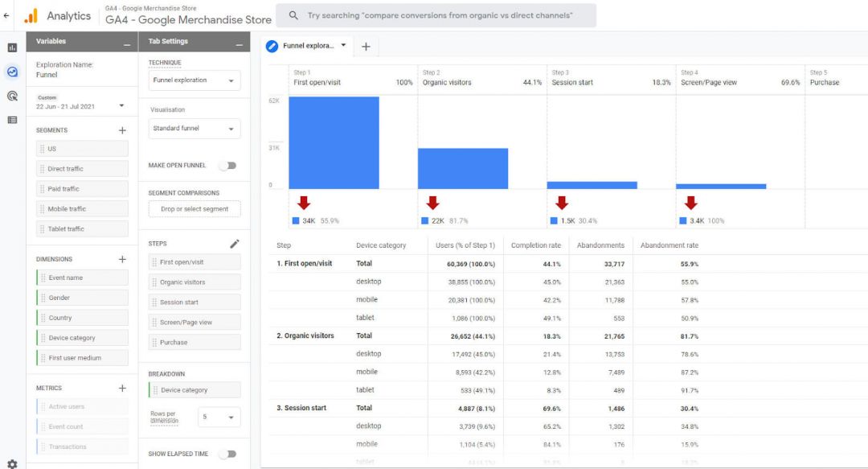Open the Reports section in left navigation
The image size is (868, 469).
click(x=10, y=47)
